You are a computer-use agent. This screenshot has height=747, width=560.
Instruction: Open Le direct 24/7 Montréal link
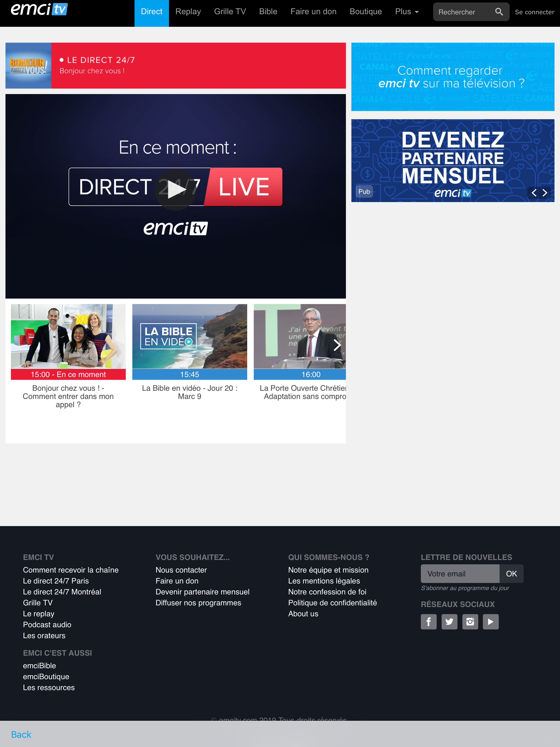coord(62,592)
